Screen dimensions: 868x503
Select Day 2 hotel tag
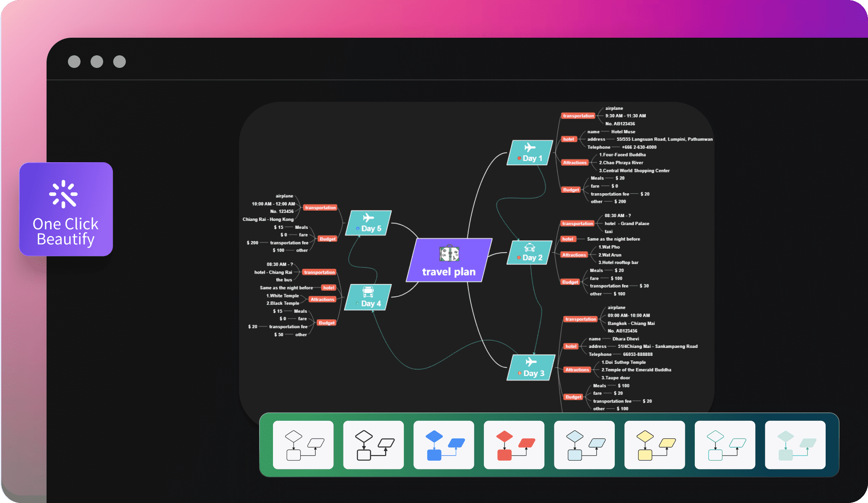pyautogui.click(x=568, y=239)
